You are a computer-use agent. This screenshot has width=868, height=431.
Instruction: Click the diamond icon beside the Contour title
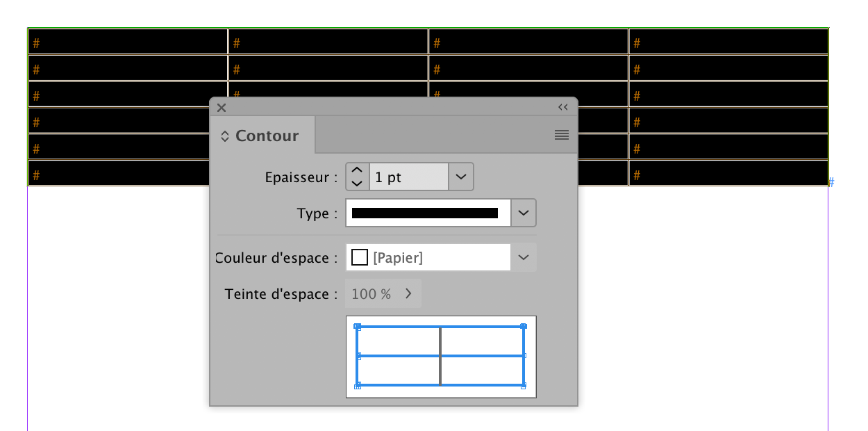[224, 136]
